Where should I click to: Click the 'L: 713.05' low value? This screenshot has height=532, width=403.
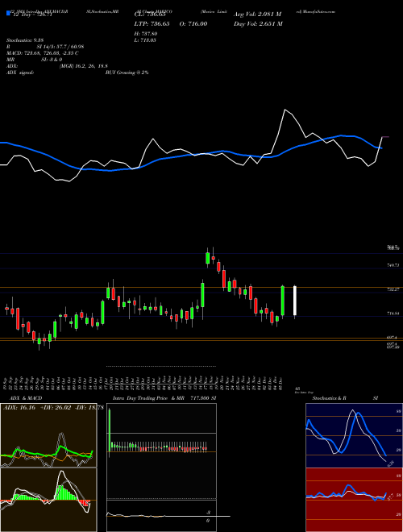pos(146,40)
